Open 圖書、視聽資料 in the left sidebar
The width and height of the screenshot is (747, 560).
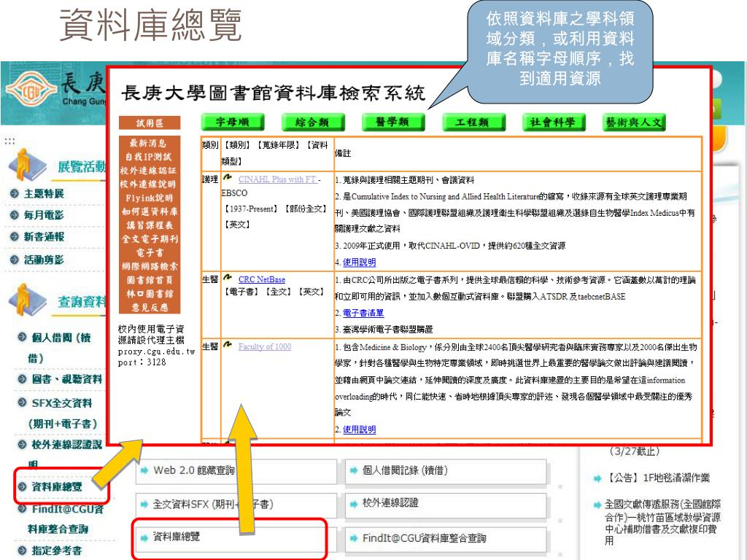point(66,379)
